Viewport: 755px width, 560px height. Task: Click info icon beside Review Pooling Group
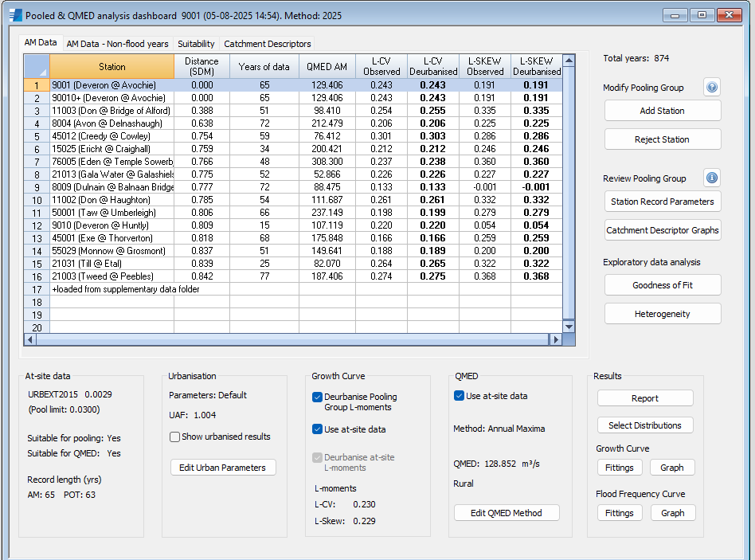click(x=712, y=178)
